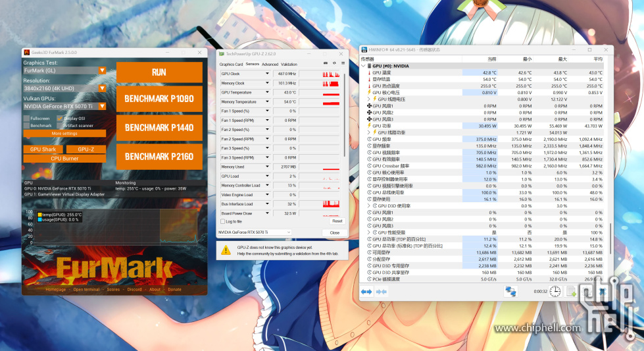Open FurMark Homepage link
Screen dimensions: 644x351
tap(55, 289)
